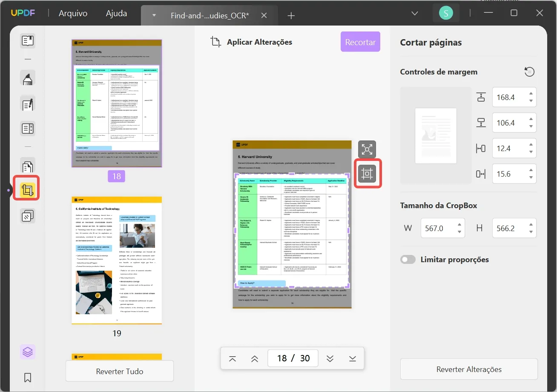557x392 pixels.
Task: Click the Cortar páginas heading
Action: coord(431,43)
